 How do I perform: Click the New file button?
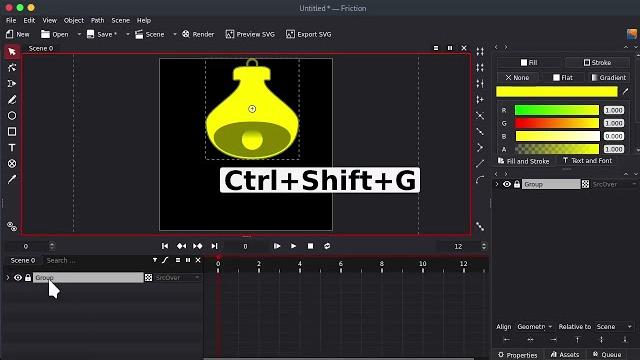18,34
